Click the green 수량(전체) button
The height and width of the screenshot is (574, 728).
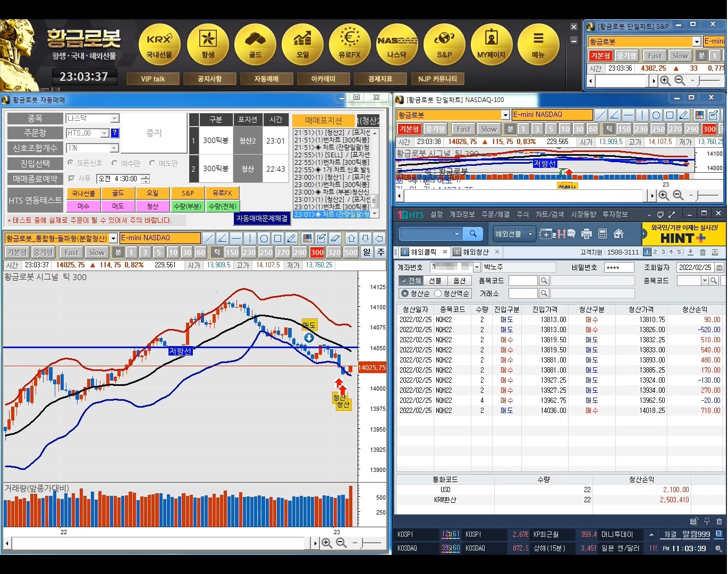pyautogui.click(x=222, y=206)
